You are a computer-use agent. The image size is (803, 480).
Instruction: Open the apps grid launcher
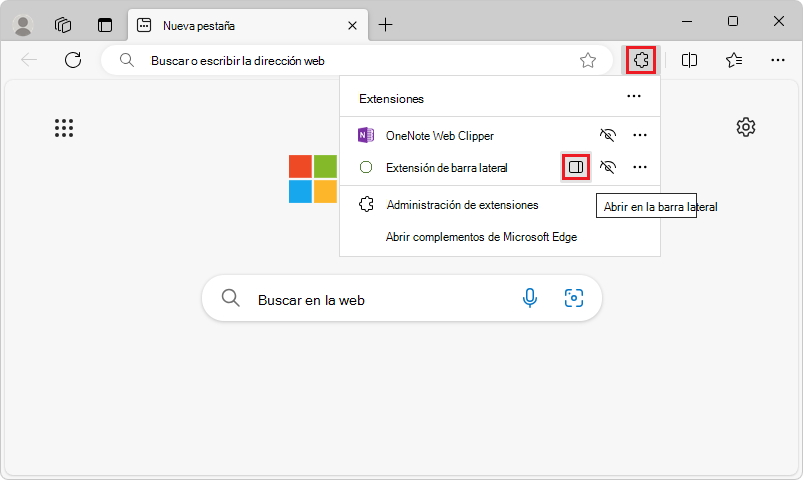click(x=64, y=128)
